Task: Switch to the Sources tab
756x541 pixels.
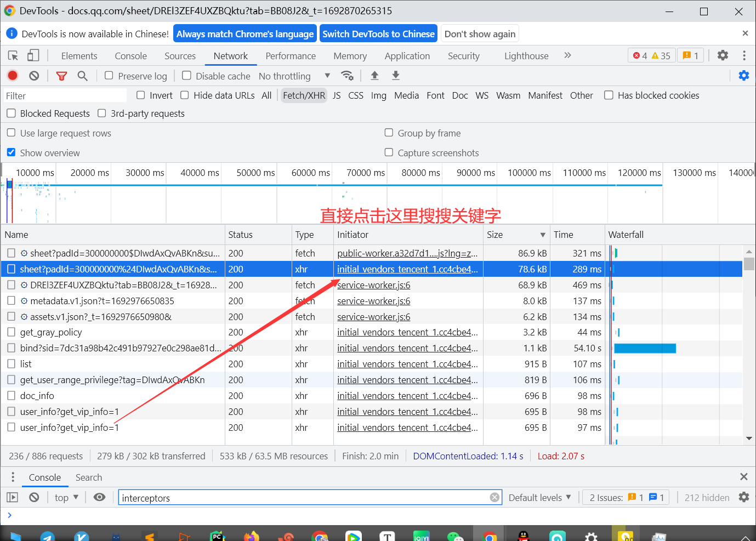Action: pyautogui.click(x=180, y=56)
